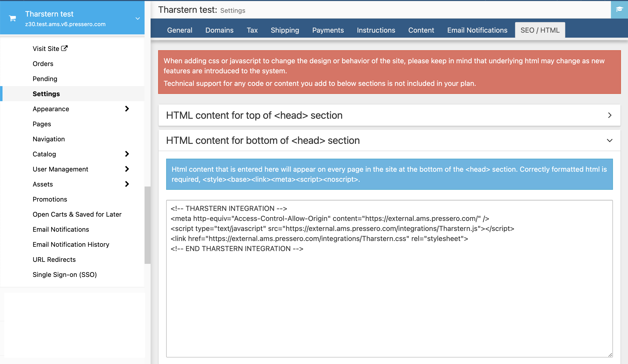Click inside the head section HTML textarea
Image resolution: width=628 pixels, height=364 pixels.
coord(390,279)
